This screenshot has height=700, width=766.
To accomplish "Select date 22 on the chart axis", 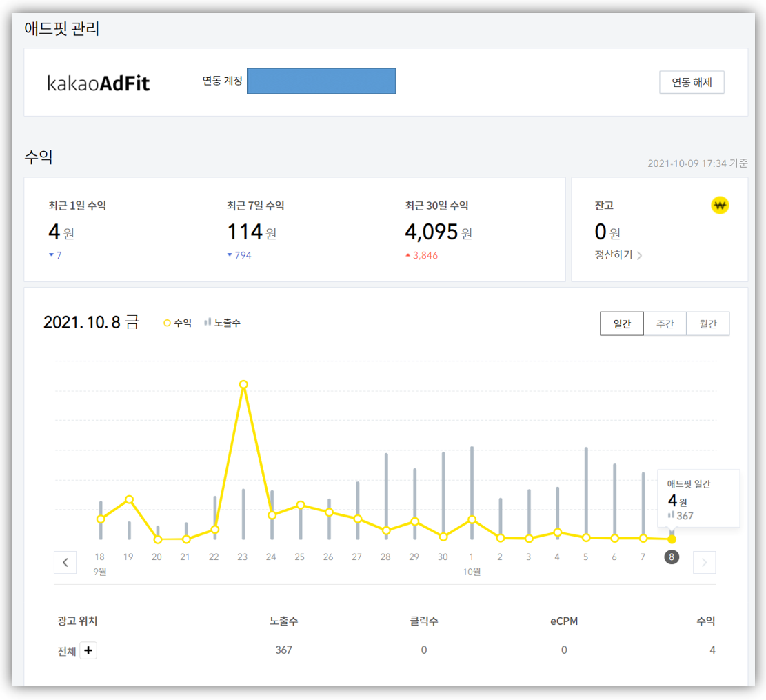I will (214, 557).
